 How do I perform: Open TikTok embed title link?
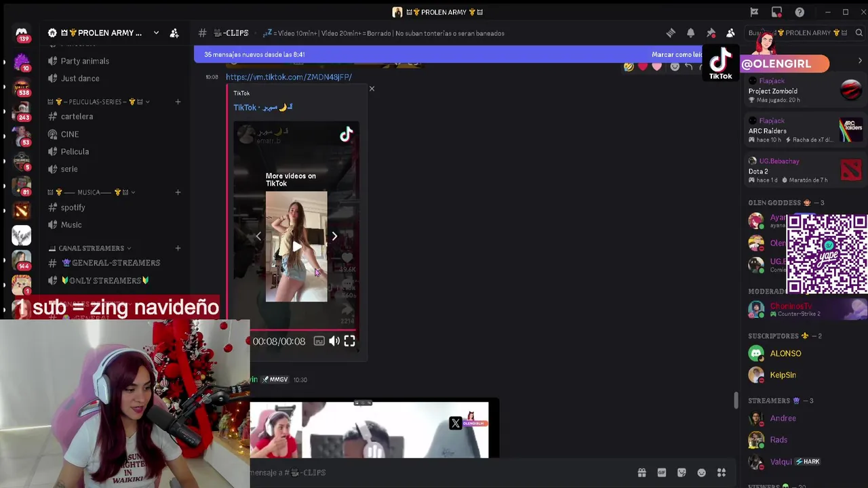point(263,108)
